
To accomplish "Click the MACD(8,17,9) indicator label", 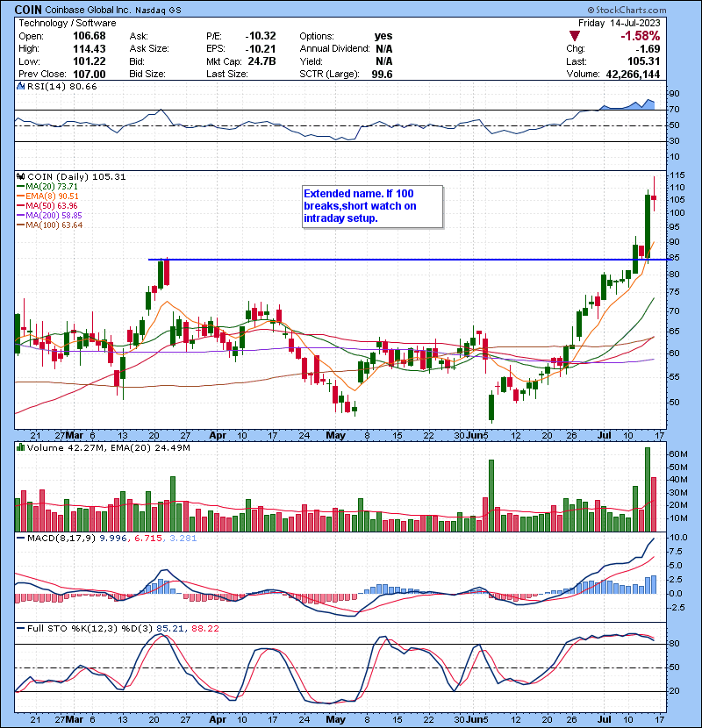I will (61, 539).
